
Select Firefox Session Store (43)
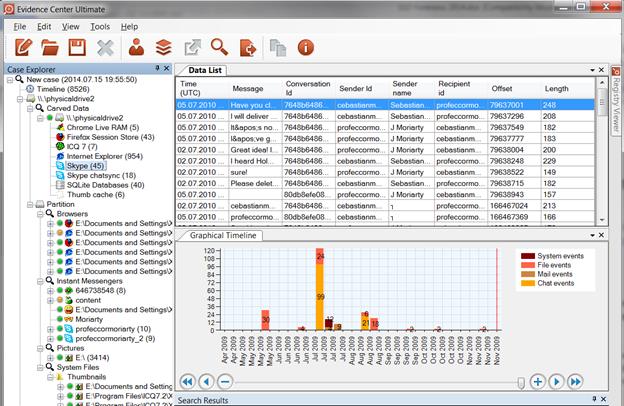pyautogui.click(x=110, y=137)
